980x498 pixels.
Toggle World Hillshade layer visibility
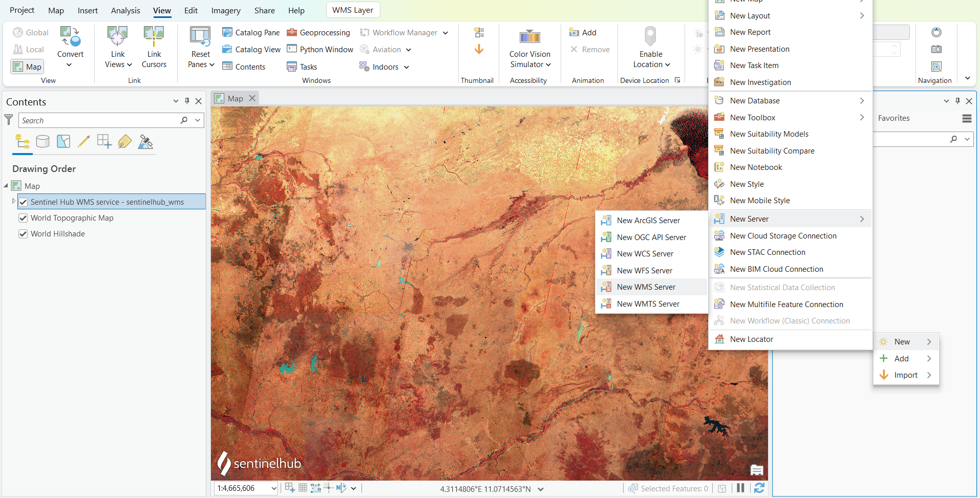click(23, 233)
